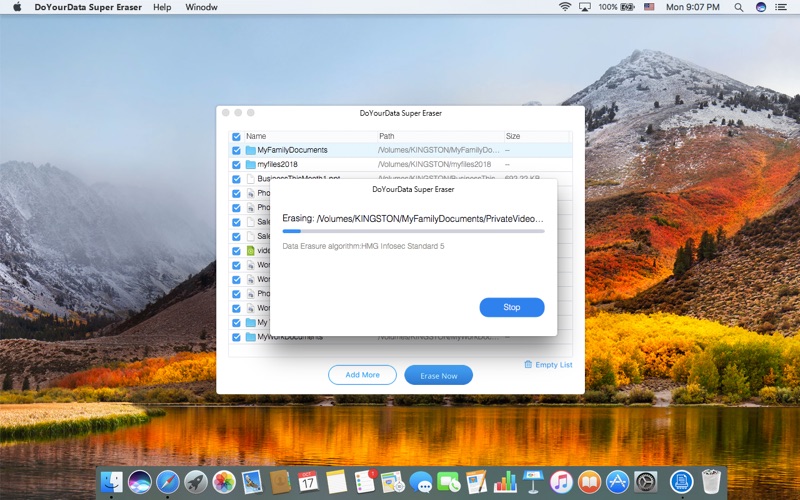Viewport: 800px width, 500px height.
Task: Uncheck the myfiles2018 checkbox
Action: point(236,165)
